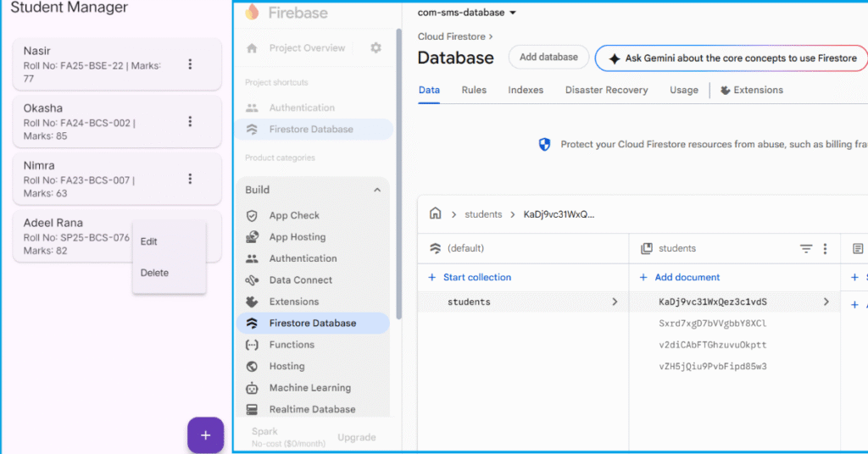Collapse the Build category section
868x454 pixels.
(377, 191)
